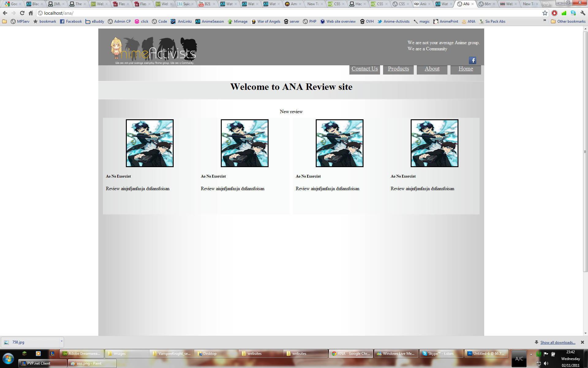Click the Windows Start orb
The image size is (588, 368).
click(8, 358)
